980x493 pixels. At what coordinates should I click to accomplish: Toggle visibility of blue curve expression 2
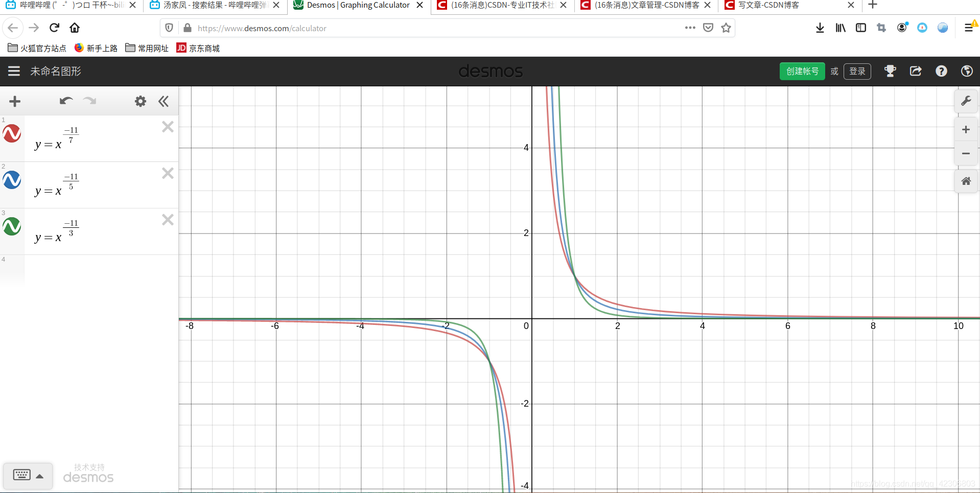click(12, 180)
